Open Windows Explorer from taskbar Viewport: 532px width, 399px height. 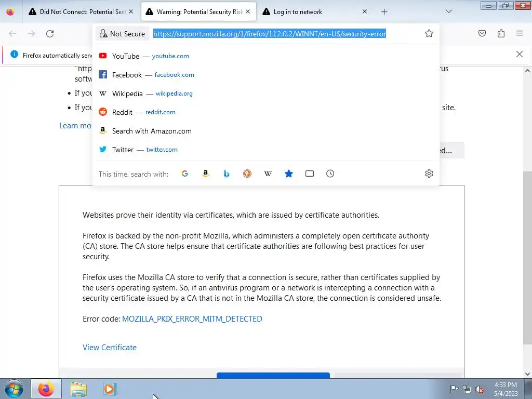[78, 389]
